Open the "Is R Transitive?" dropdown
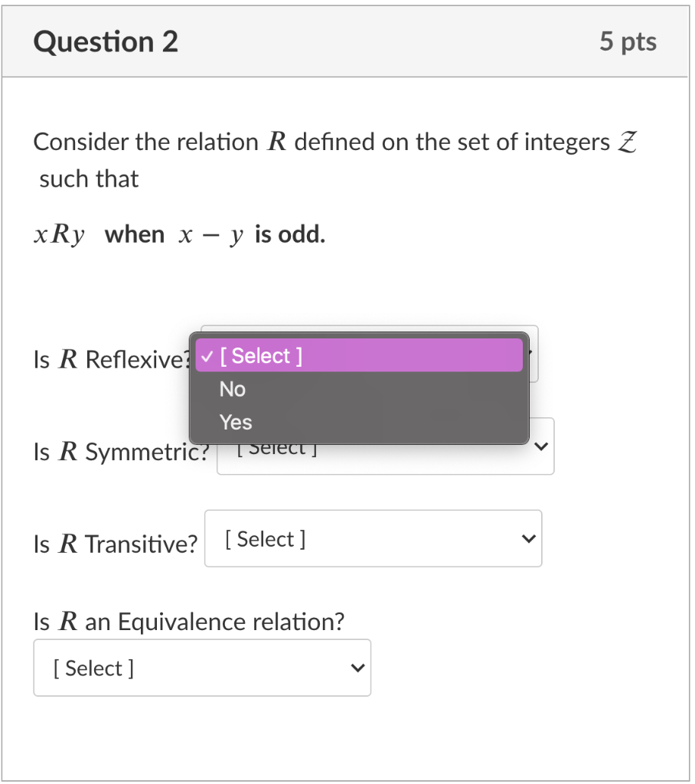Screen dimensions: 695x784 coord(373,538)
